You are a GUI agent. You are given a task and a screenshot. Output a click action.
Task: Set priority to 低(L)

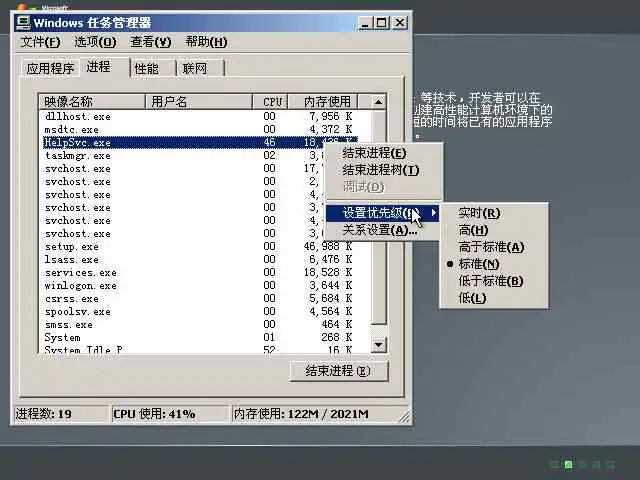[494, 298]
